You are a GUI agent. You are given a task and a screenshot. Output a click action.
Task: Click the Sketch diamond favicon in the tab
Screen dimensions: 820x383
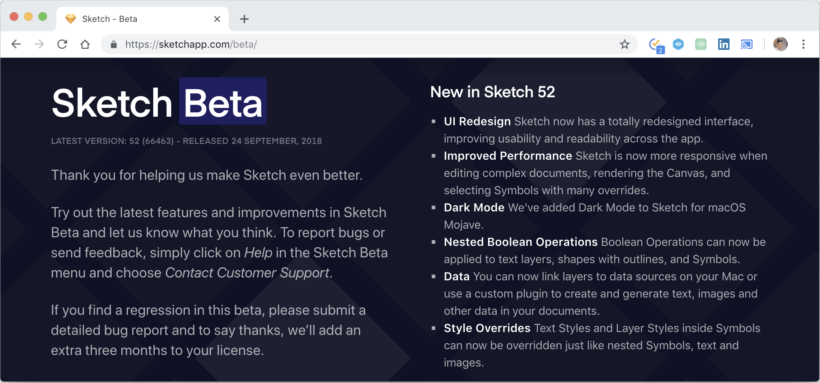[70, 19]
